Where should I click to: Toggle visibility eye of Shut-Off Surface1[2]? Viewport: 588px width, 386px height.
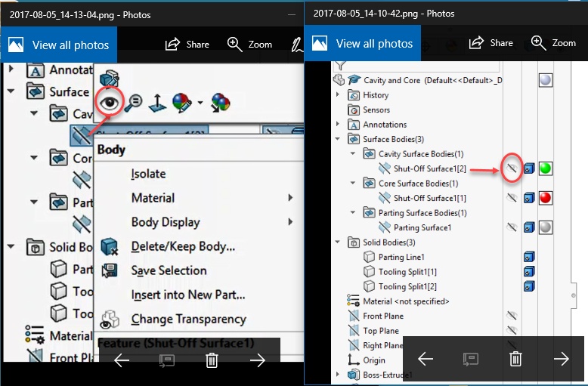click(512, 168)
